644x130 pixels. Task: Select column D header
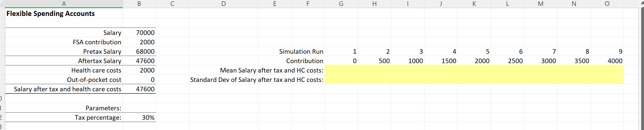point(223,4)
